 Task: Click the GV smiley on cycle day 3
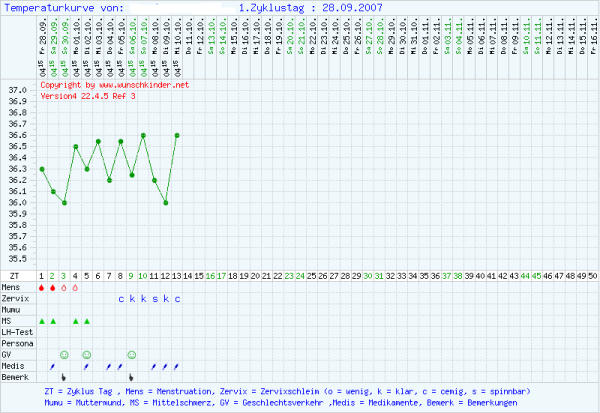[x=64, y=354]
